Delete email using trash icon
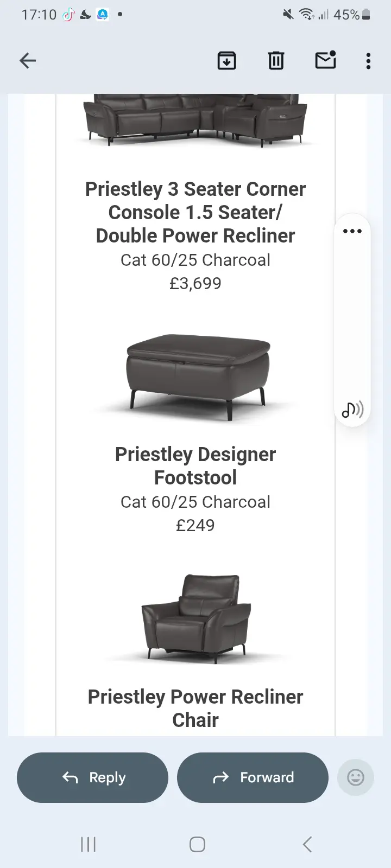 click(x=276, y=61)
